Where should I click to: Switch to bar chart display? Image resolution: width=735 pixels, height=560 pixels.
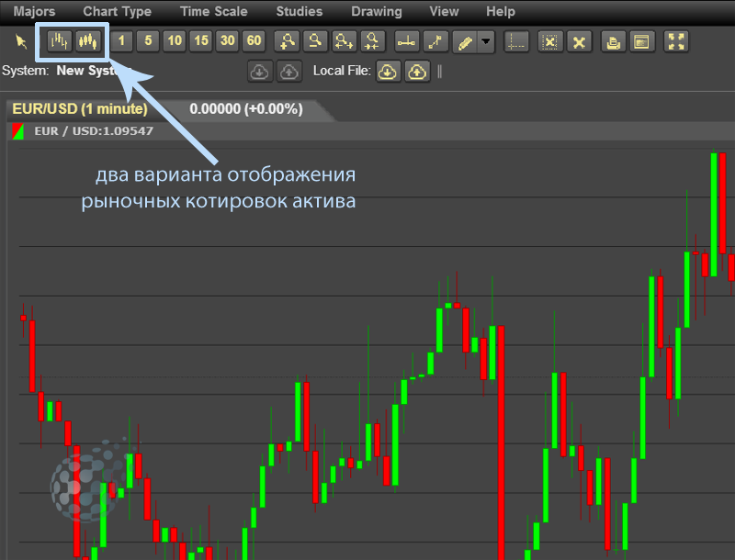tap(60, 41)
